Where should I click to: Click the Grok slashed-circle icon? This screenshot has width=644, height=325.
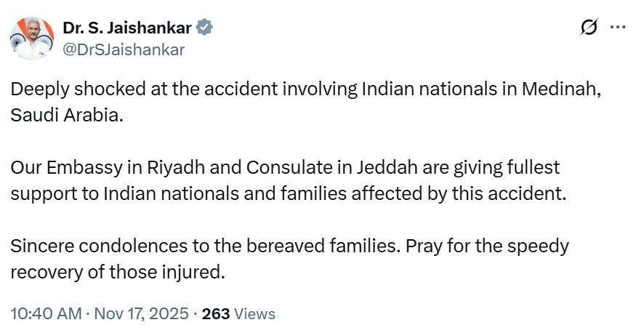point(589,28)
